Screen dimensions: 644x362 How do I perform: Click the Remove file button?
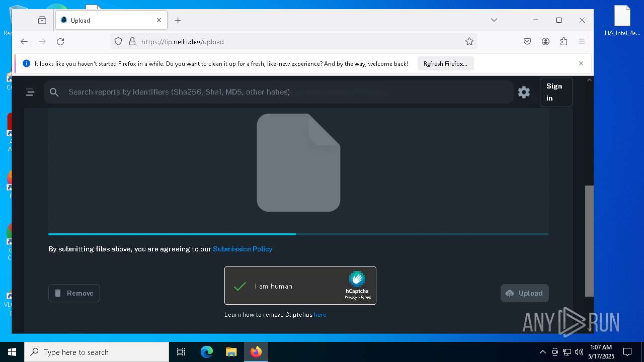pyautogui.click(x=74, y=293)
